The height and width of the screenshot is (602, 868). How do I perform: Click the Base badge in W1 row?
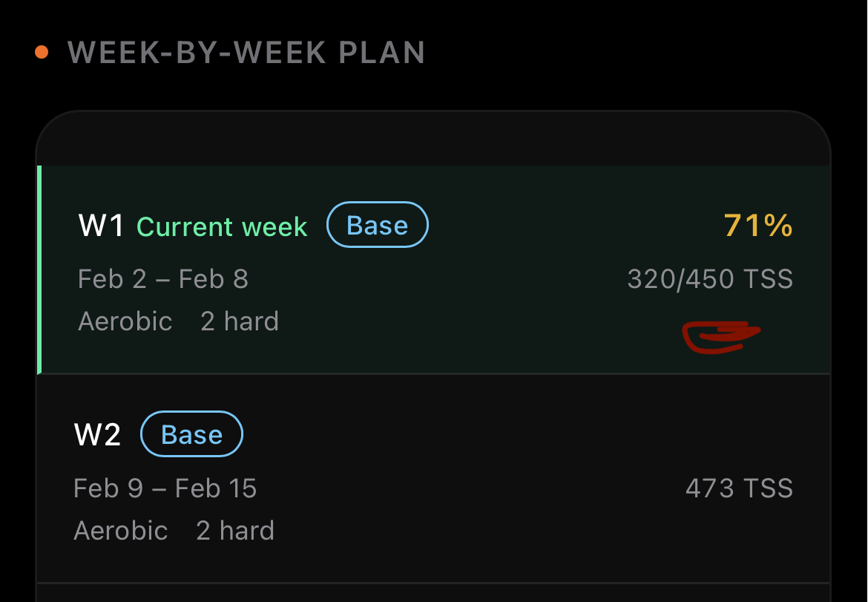(x=378, y=225)
